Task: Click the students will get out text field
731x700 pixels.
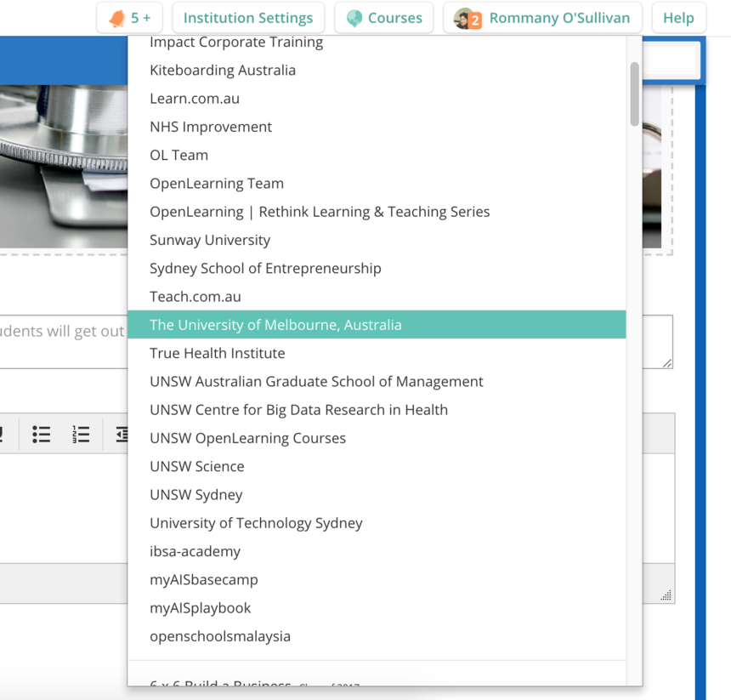Action: tap(64, 341)
